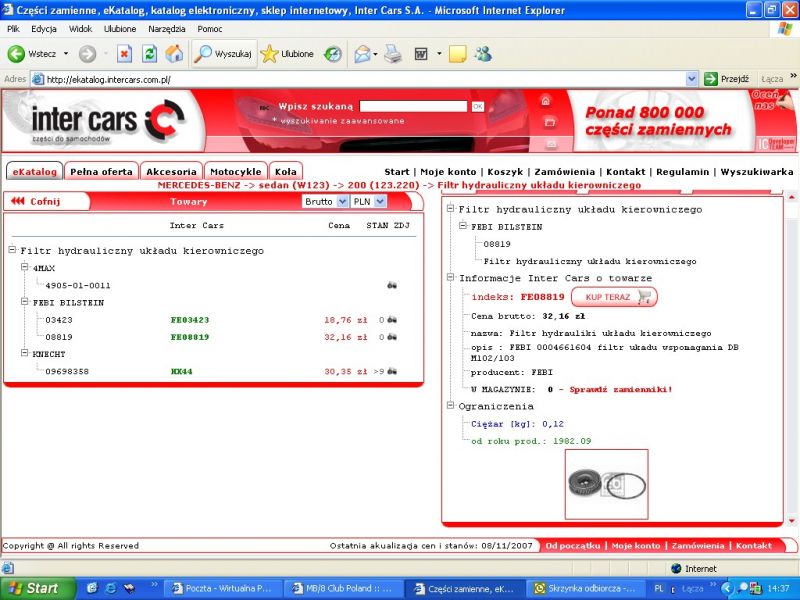The width and height of the screenshot is (800, 600).
Task: Collapse the KNECHT tree node
Action: 24,353
